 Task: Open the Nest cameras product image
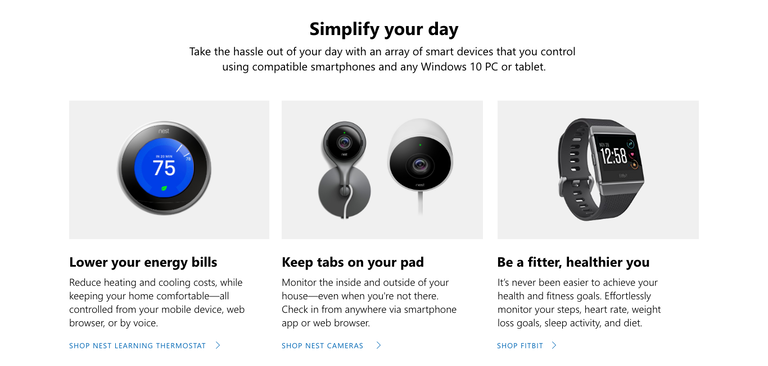(x=382, y=170)
